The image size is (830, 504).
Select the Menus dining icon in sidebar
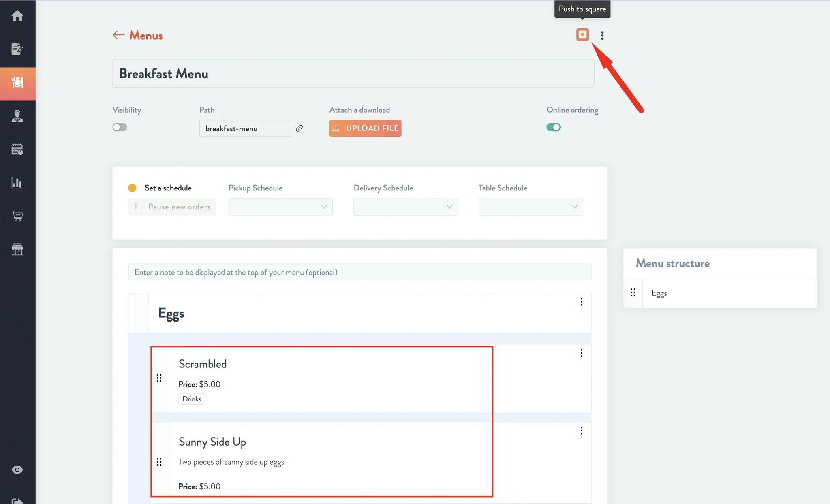pos(17,83)
